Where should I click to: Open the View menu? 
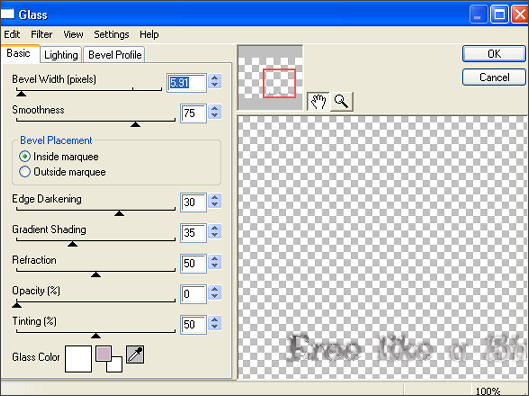(x=73, y=34)
